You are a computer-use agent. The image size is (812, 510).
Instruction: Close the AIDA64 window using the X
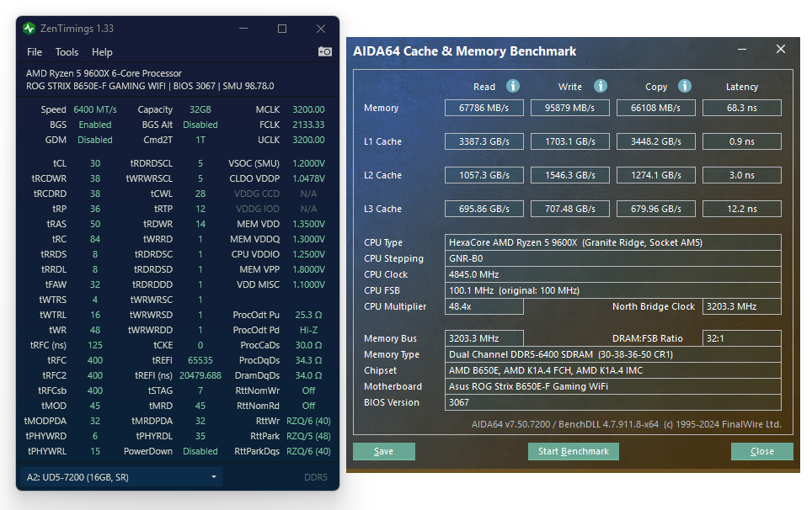pos(781,49)
